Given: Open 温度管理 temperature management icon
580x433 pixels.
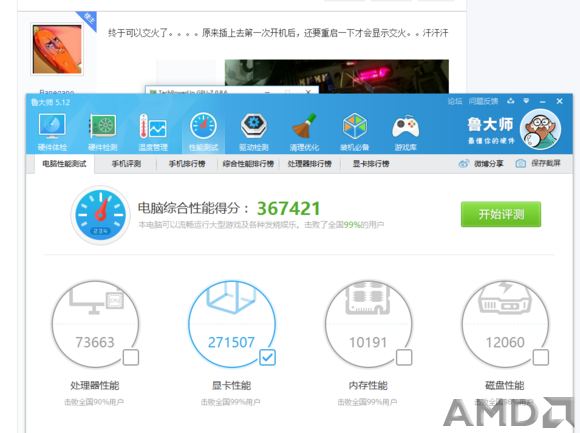Looking at the screenshot, I should [x=153, y=132].
